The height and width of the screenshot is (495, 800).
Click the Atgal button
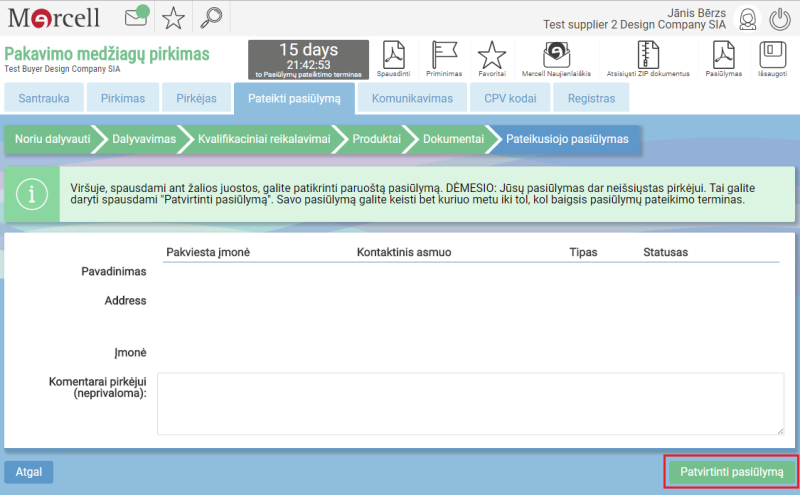[x=29, y=472]
